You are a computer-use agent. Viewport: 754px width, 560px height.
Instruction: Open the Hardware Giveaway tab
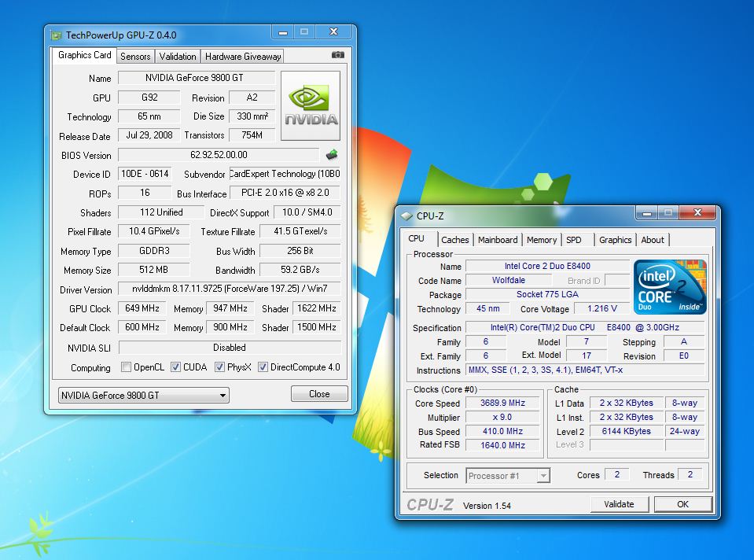coord(243,57)
